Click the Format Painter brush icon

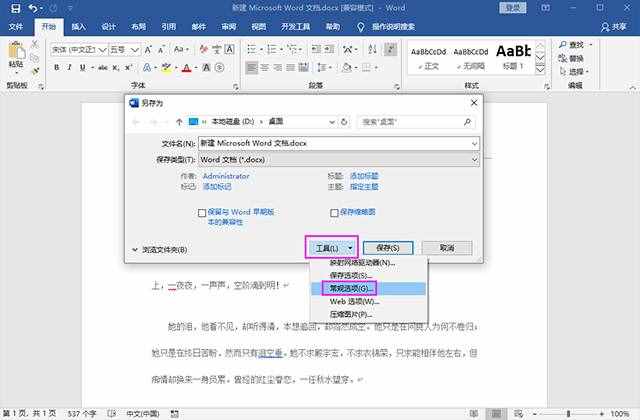(x=36, y=71)
